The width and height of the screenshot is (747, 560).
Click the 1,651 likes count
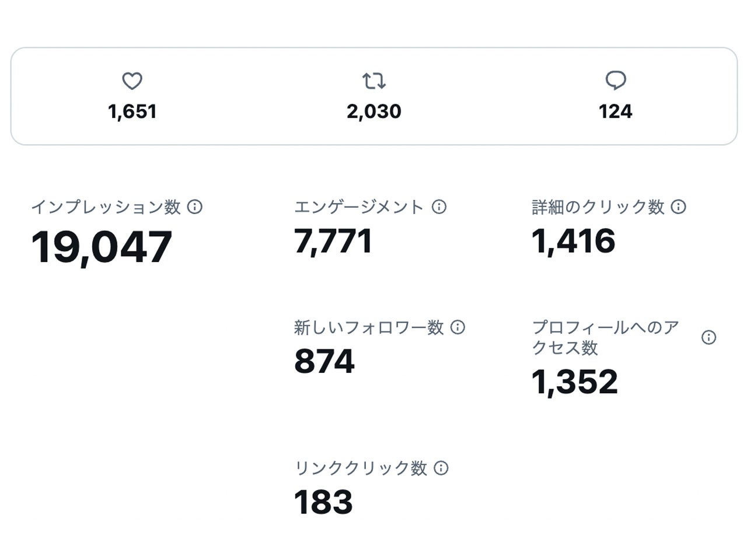click(x=132, y=111)
